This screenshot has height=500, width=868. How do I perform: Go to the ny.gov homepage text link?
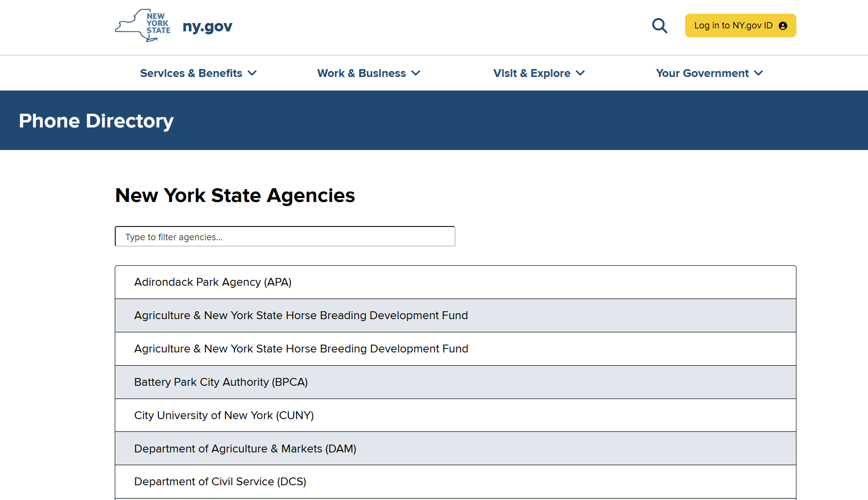coord(207,26)
